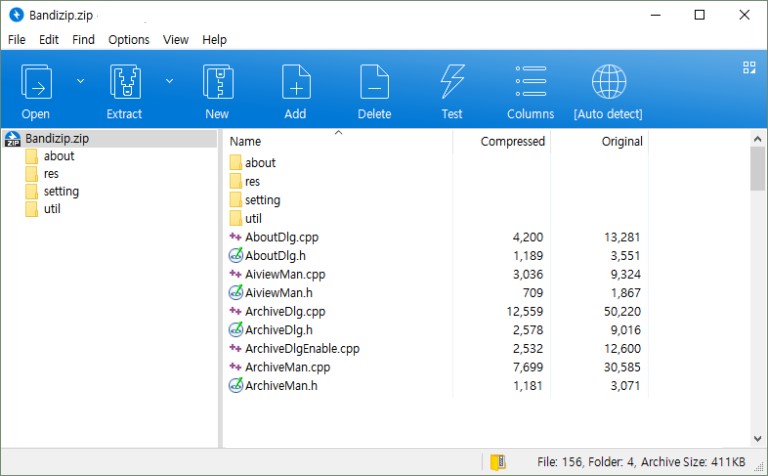This screenshot has height=476, width=768.
Task: Select the setting folder in the tree
Action: coord(61,191)
